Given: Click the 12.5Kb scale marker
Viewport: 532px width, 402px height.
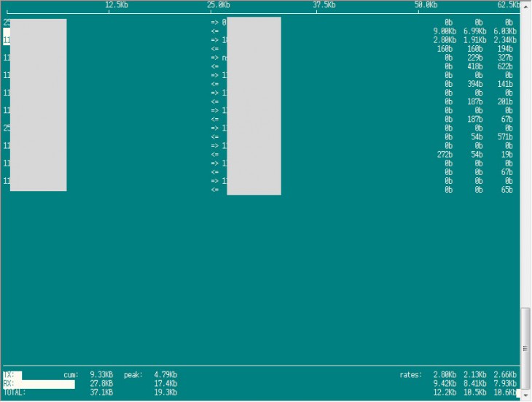Looking at the screenshot, I should 117,5.
